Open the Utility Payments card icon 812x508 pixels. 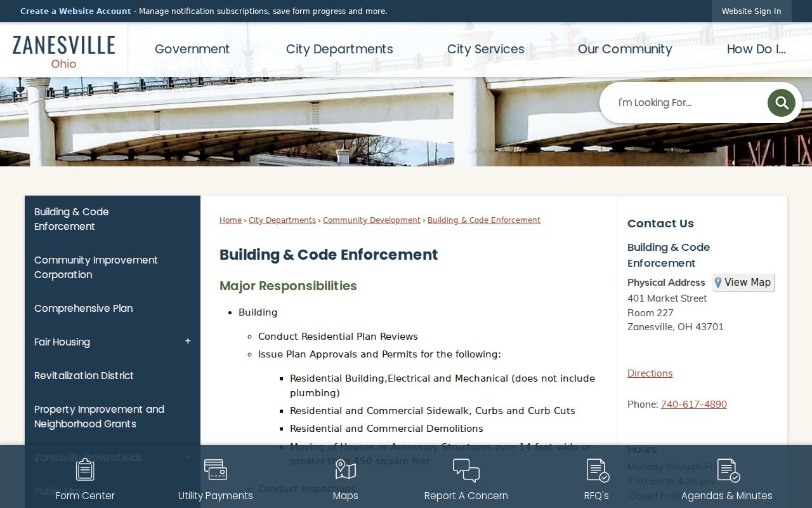point(216,470)
